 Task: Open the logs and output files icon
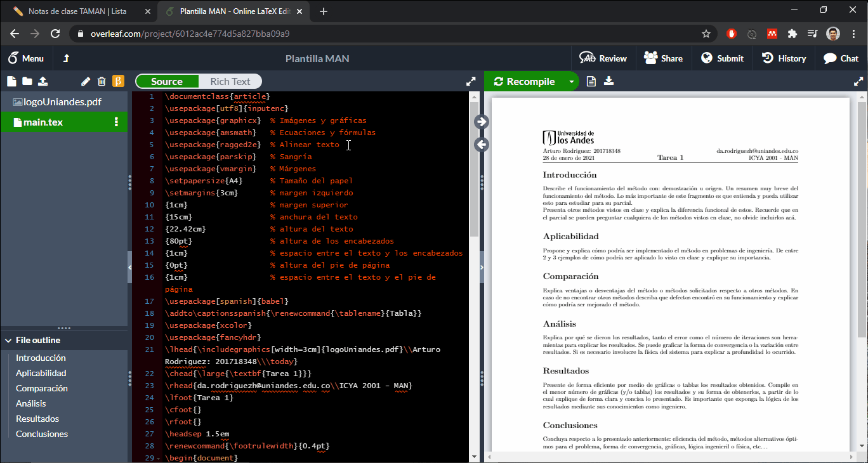(591, 81)
